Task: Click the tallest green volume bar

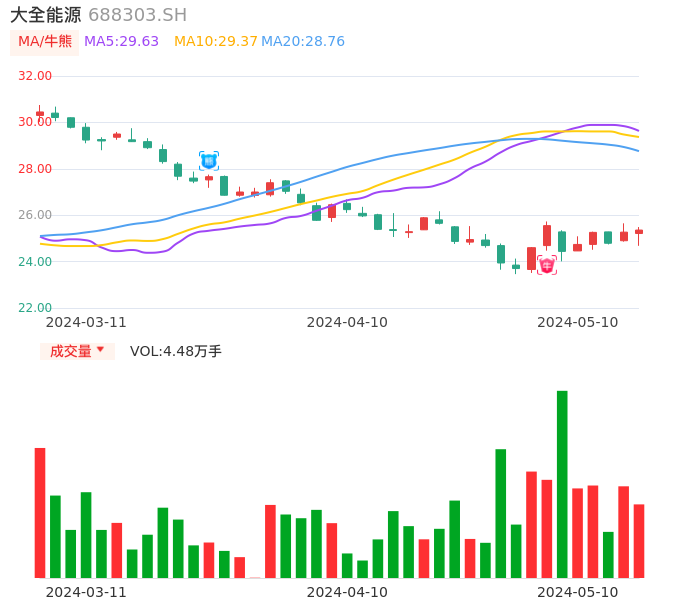Action: click(x=562, y=484)
